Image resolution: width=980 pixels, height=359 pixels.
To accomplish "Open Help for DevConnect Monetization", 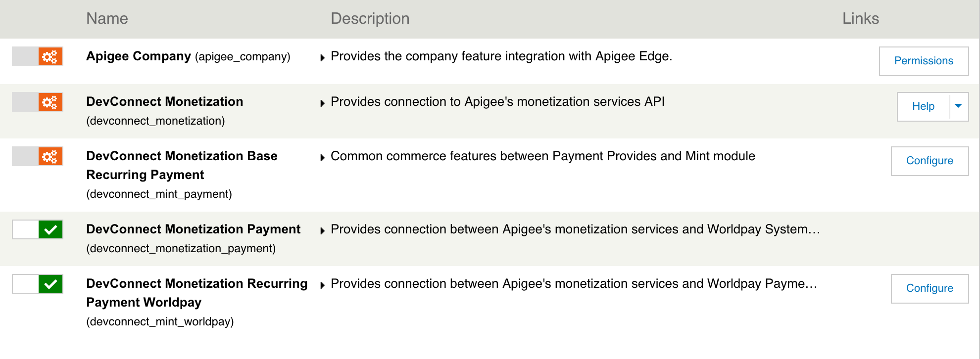I will coord(923,106).
